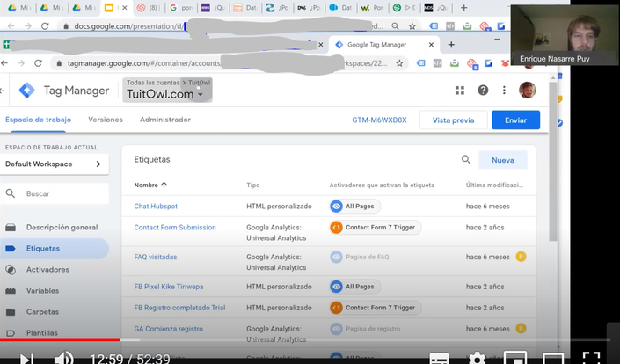Sort tags by Nombre column arrow

coord(164,185)
